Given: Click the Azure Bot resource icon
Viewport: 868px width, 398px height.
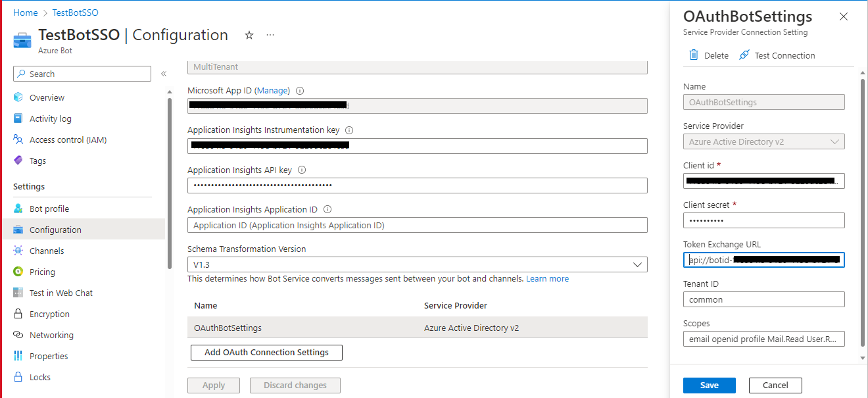Looking at the screenshot, I should click(x=22, y=39).
